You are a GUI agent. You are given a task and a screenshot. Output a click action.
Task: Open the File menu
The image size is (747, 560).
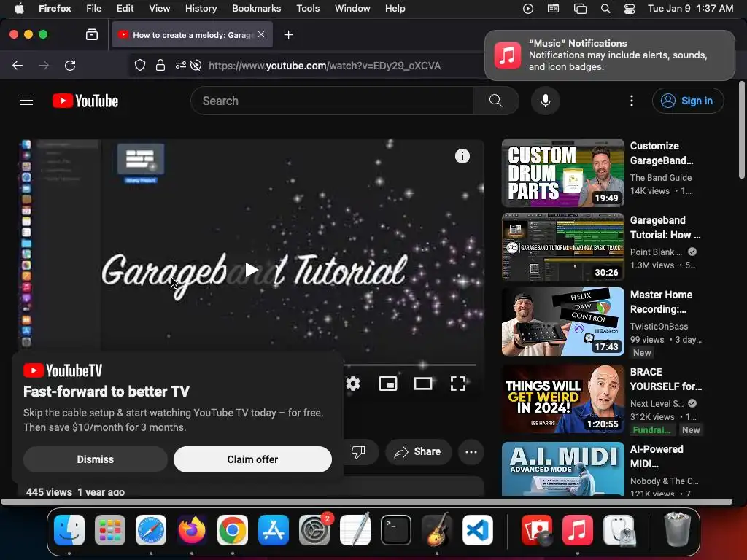94,8
